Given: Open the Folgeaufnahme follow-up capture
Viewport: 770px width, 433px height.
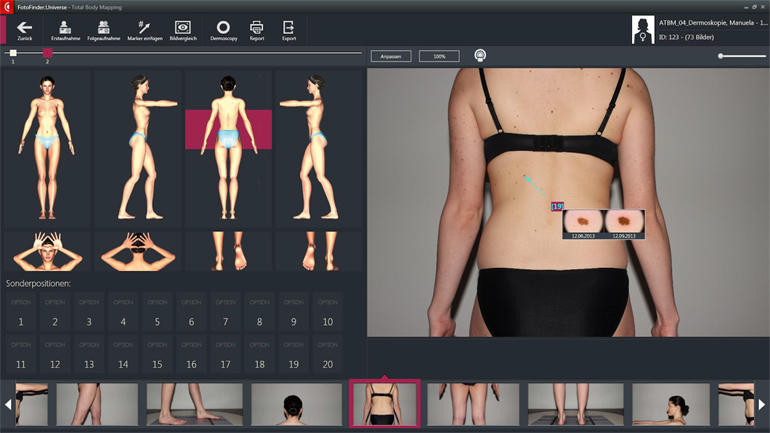Looking at the screenshot, I should coord(104,29).
